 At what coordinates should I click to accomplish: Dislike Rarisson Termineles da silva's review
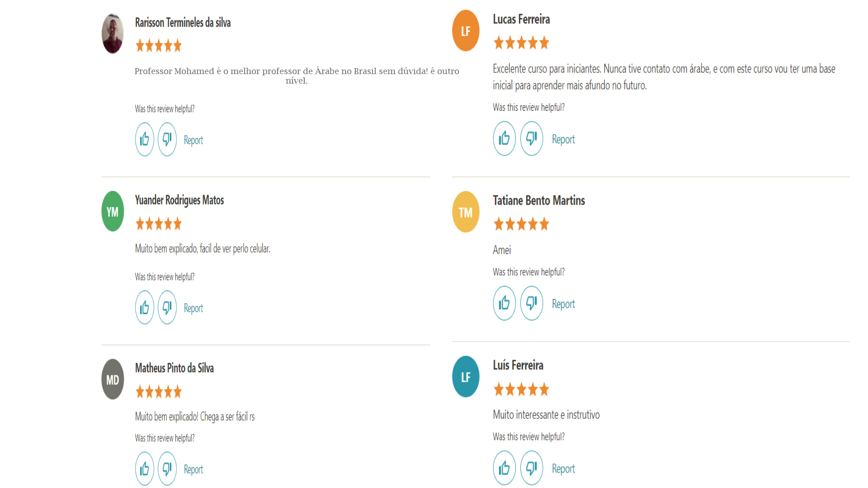click(167, 139)
